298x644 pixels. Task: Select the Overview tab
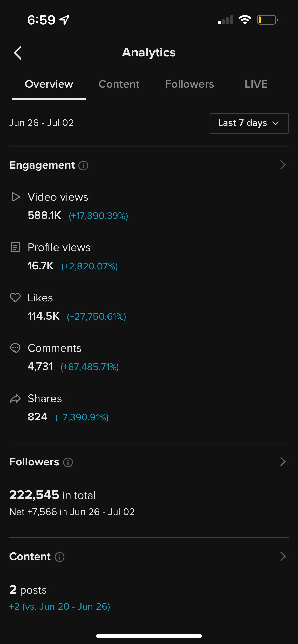click(49, 84)
